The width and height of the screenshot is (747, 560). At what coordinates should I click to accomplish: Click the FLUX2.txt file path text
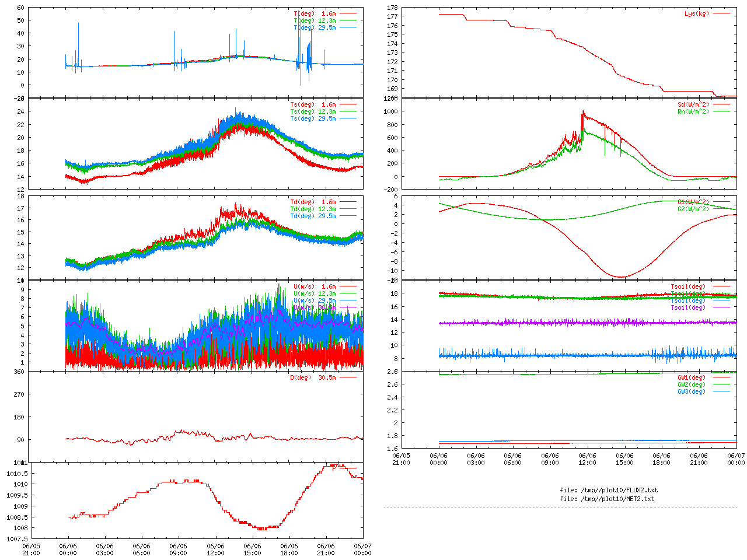point(609,490)
